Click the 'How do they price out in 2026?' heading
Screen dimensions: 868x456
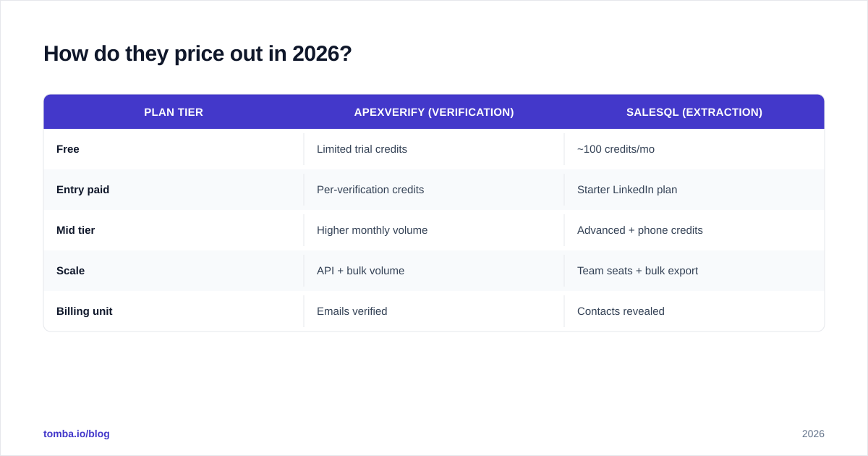(x=197, y=54)
